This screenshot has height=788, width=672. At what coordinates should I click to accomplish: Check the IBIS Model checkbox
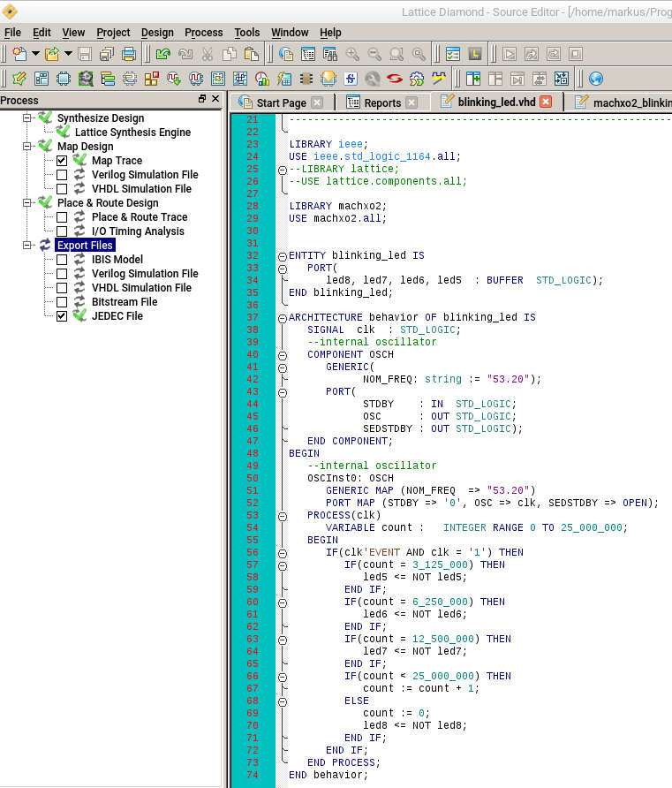(62, 260)
